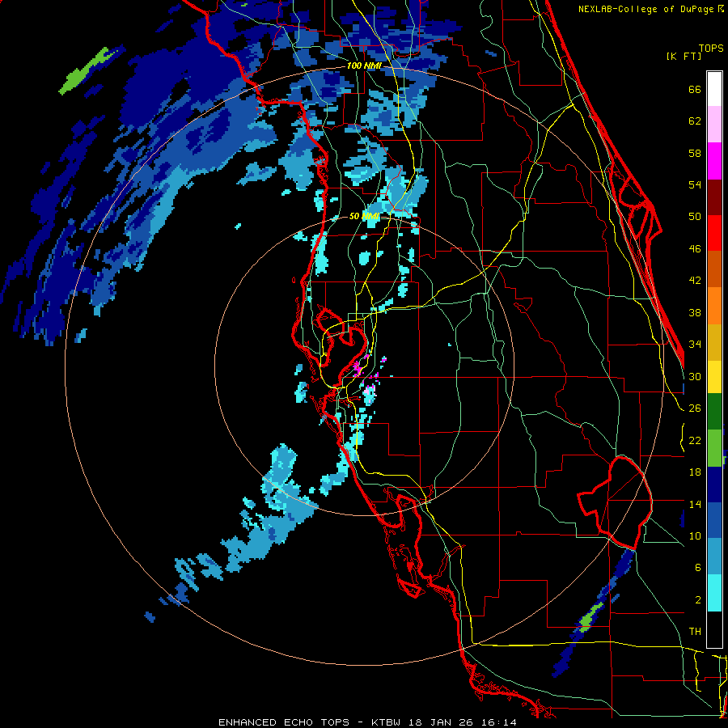
Task: Click the legend value 62
Action: (x=695, y=121)
